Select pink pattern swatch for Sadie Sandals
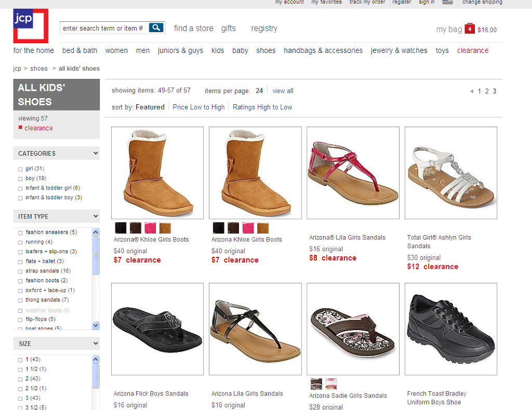Image resolution: width=532 pixels, height=410 pixels. pos(331,384)
